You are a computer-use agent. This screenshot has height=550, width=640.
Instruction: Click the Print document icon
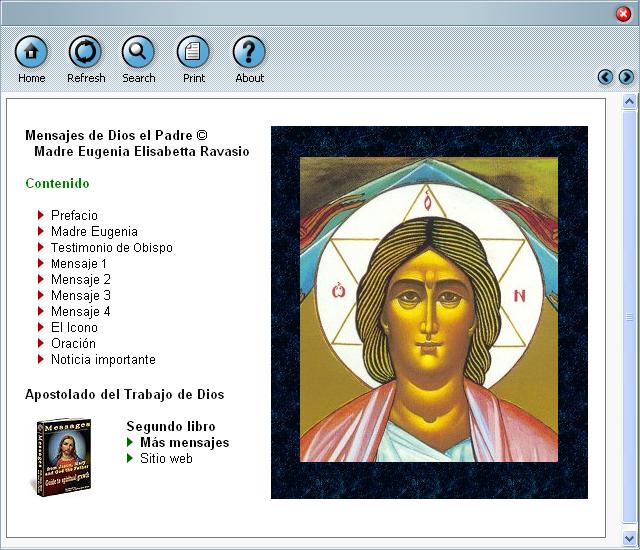[x=193, y=52]
